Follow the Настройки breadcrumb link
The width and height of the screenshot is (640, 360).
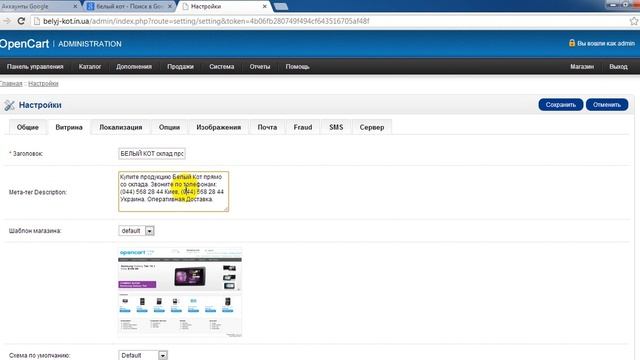(x=43, y=84)
